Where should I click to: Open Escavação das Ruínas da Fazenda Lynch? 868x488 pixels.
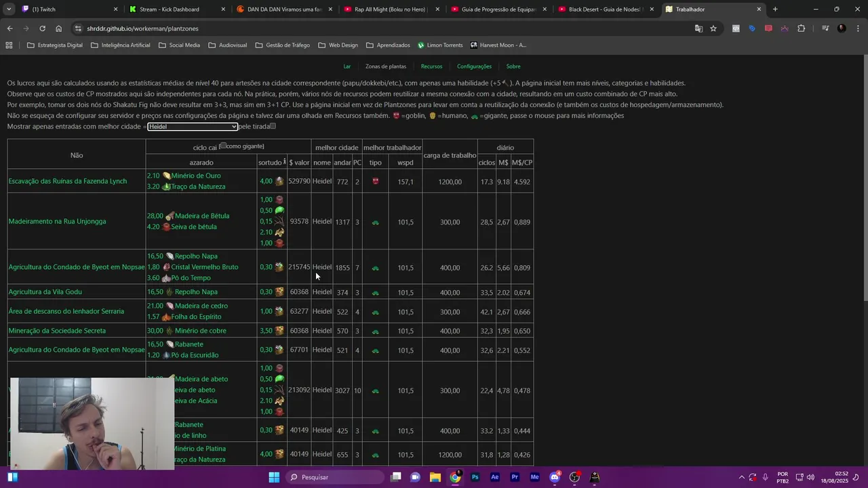point(68,181)
